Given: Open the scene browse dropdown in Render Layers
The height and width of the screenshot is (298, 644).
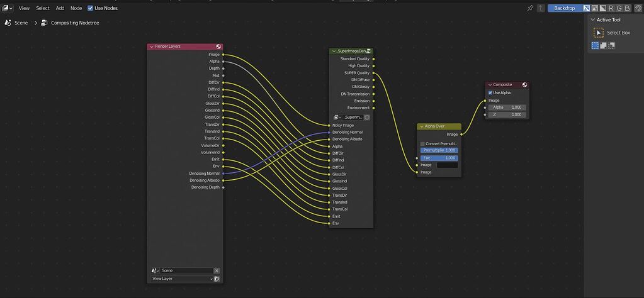Looking at the screenshot, I should click(x=155, y=270).
